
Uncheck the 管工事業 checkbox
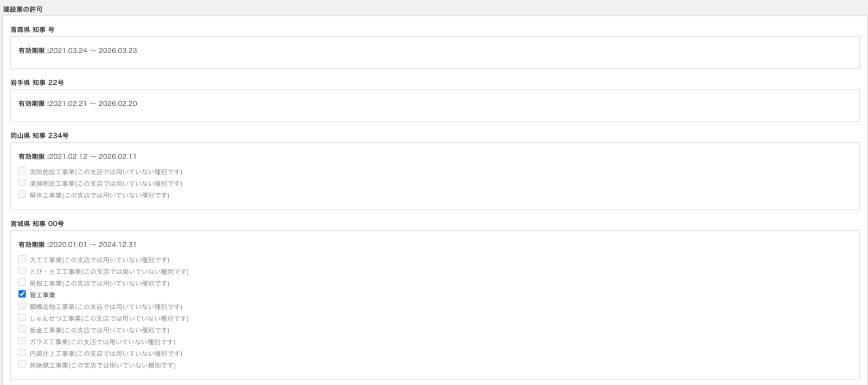coord(22,294)
